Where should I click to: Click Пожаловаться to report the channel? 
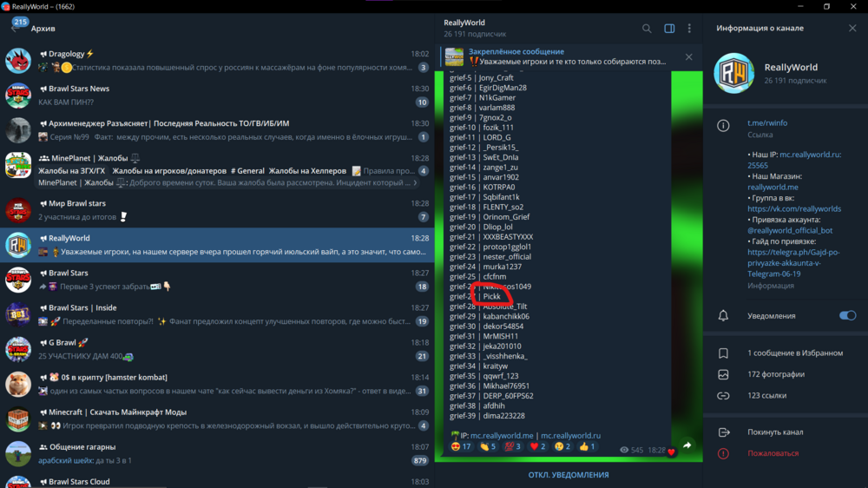click(x=773, y=453)
